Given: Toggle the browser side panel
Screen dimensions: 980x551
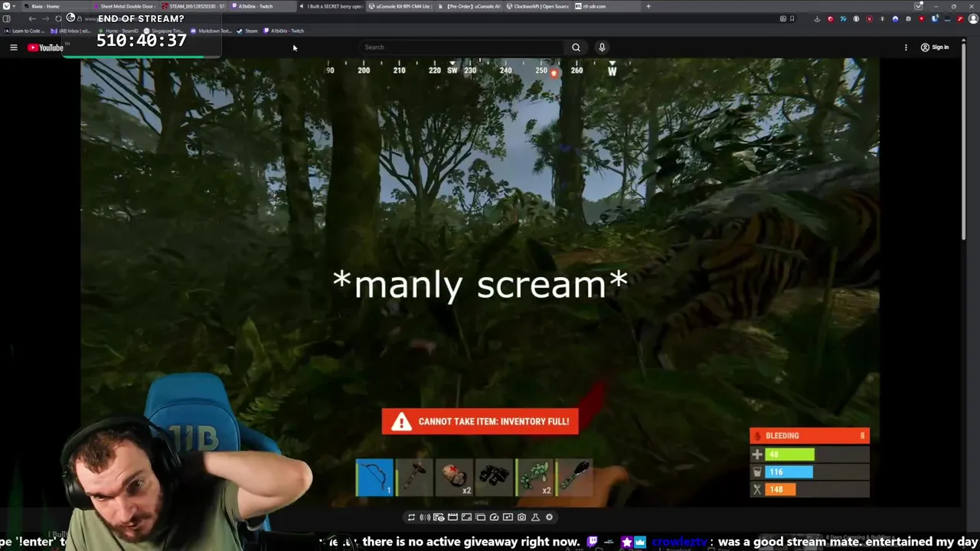Looking at the screenshot, I should pyautogui.click(x=7, y=18).
